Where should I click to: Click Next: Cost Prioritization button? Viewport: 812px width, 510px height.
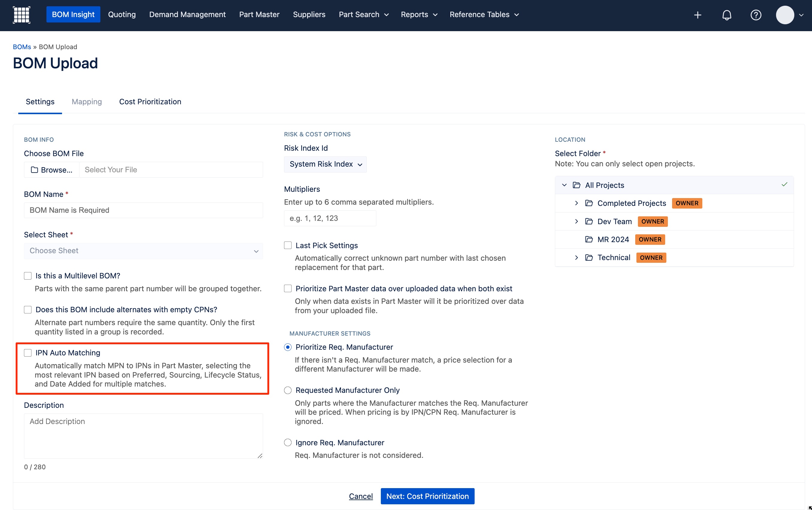(427, 496)
